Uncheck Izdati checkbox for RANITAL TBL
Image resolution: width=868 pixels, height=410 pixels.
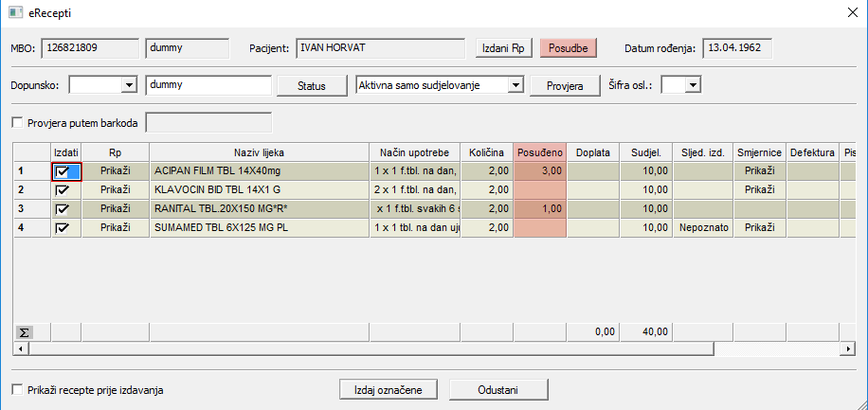(62, 209)
